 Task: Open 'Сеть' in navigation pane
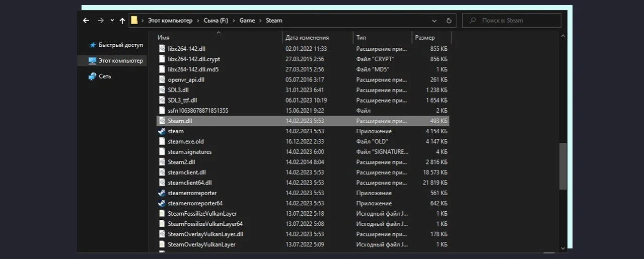105,76
